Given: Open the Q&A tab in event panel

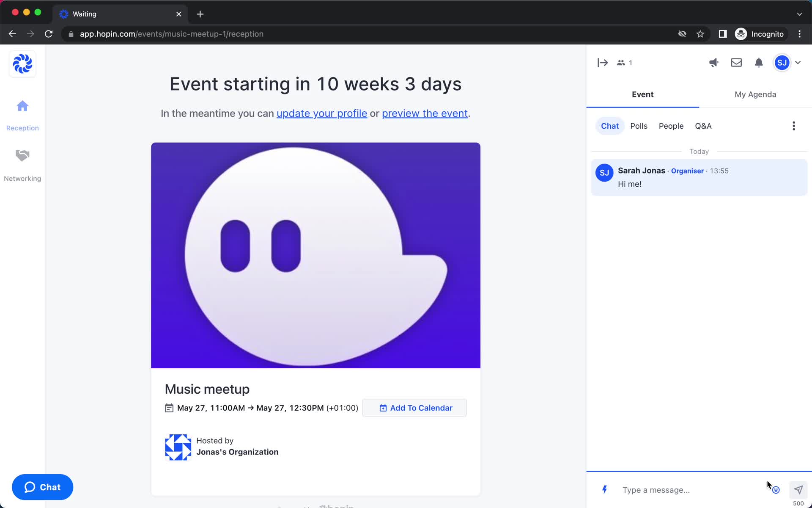Looking at the screenshot, I should click(x=704, y=126).
